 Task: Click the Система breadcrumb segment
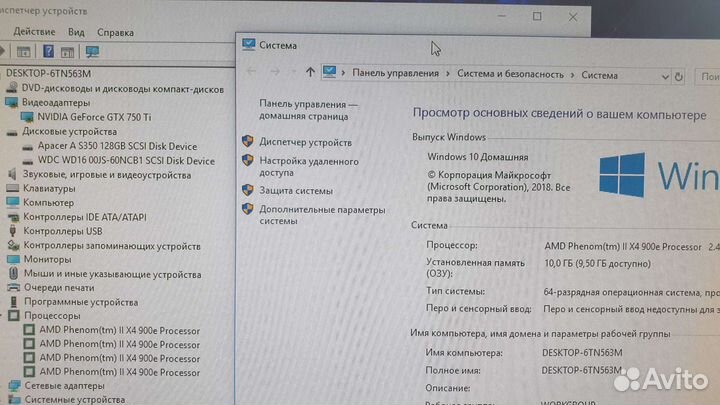(x=599, y=75)
